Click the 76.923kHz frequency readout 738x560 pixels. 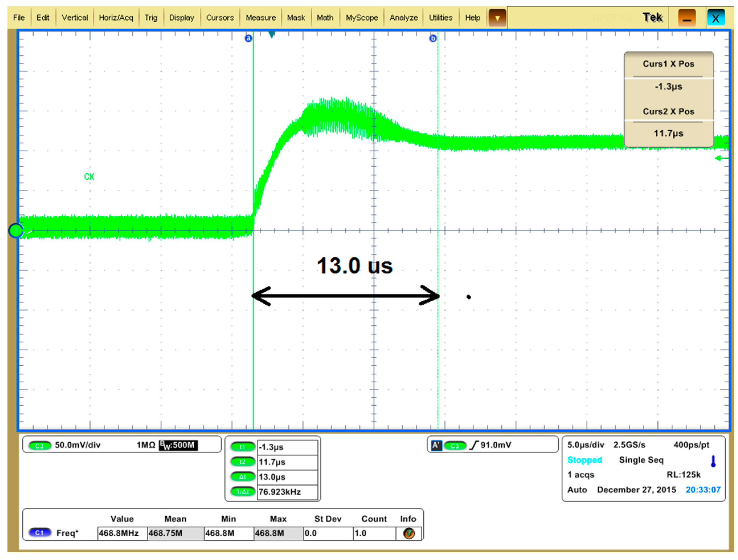click(x=287, y=492)
